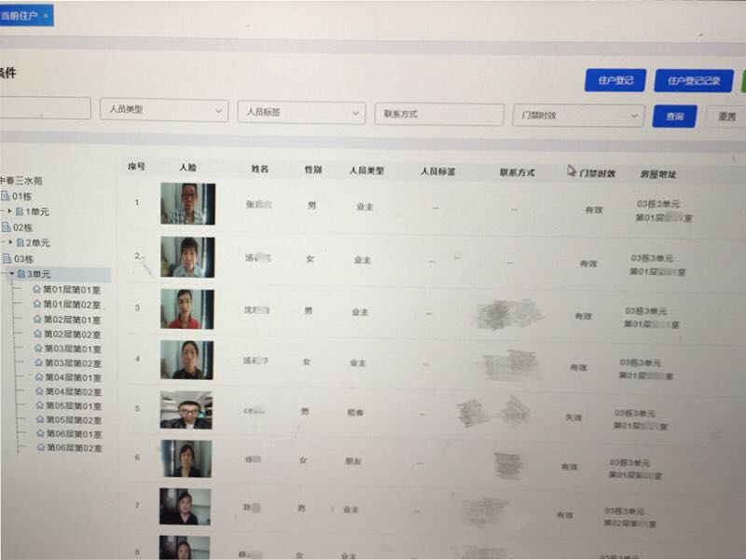This screenshot has height=560, width=746.
Task: Click the face thumbnail in row 1
Action: [x=187, y=204]
